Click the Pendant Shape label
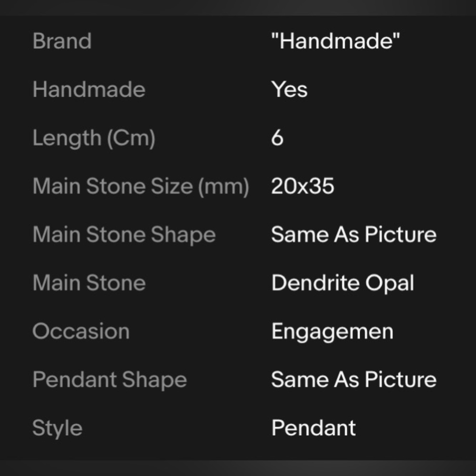Viewport: 476px width, 476px height. coord(110,380)
